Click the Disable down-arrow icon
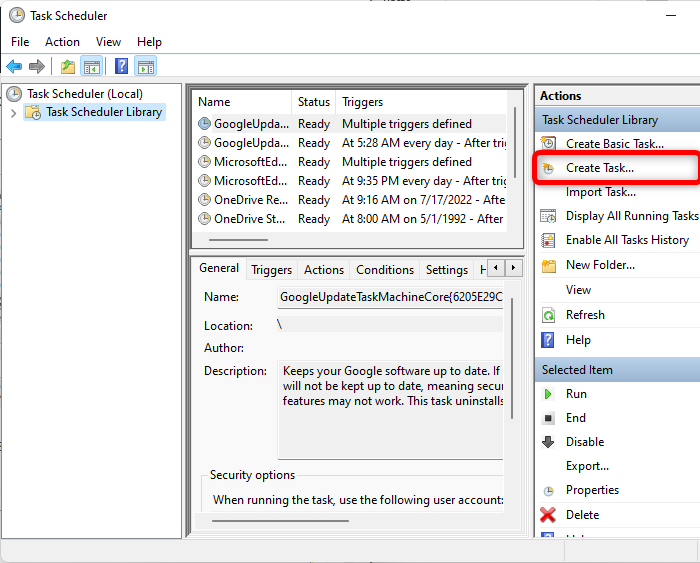700x563 pixels. click(548, 442)
